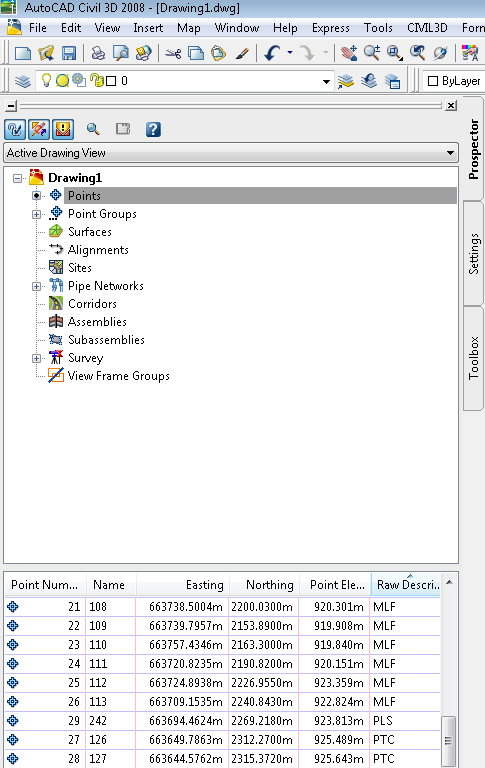485x768 pixels.
Task: Open the ByLayer color dropdown
Action: (x=454, y=81)
